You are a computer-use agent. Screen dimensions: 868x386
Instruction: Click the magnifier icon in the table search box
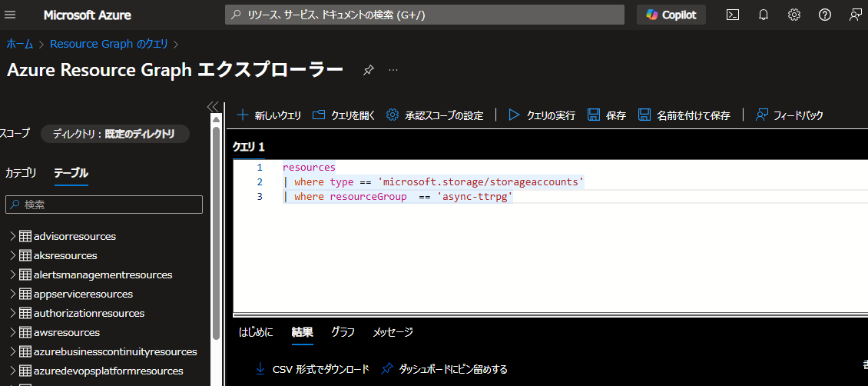coord(15,205)
